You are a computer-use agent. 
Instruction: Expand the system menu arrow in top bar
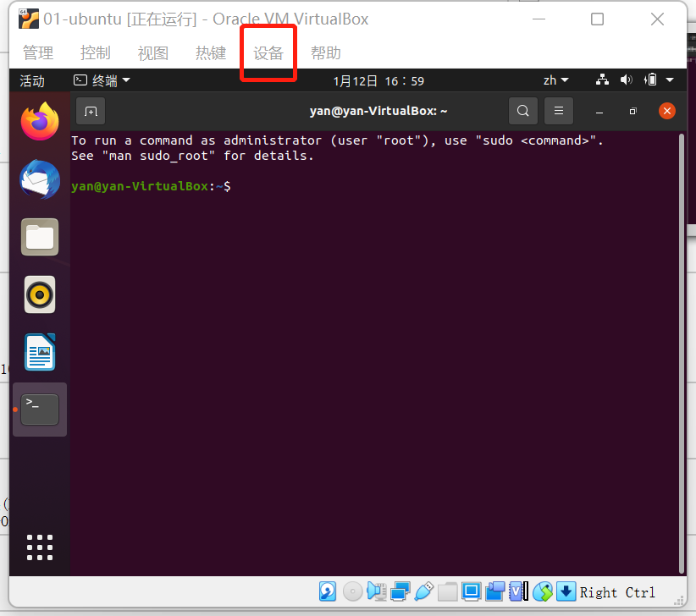[670, 80]
